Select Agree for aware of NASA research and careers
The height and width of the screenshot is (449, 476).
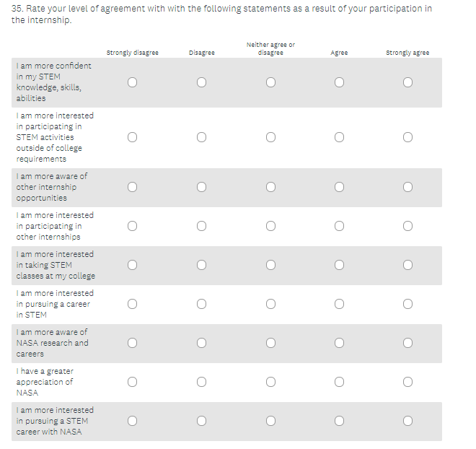339,343
